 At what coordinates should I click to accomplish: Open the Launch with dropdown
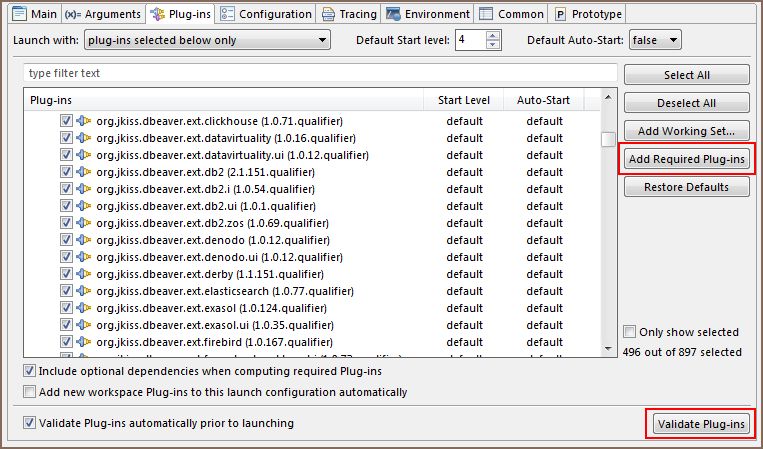[x=207, y=40]
